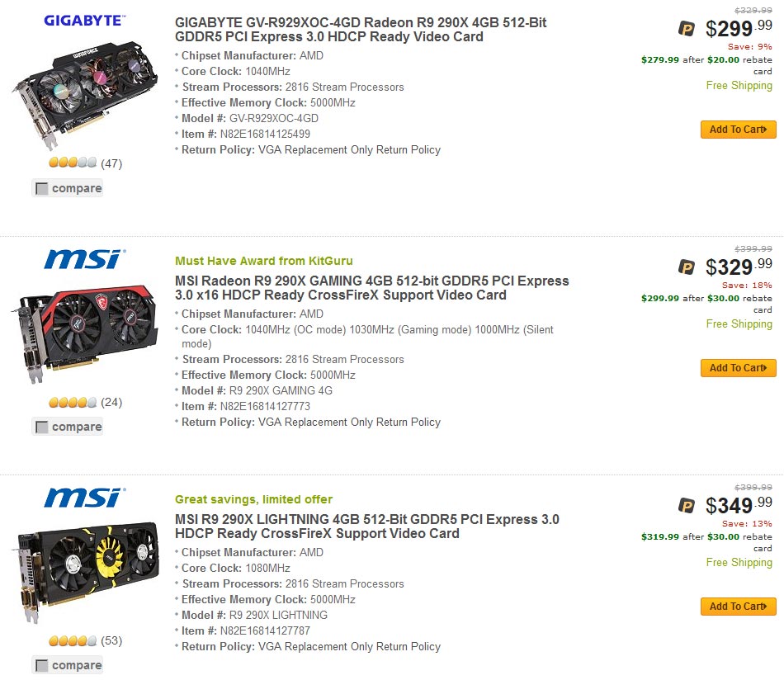Add the Gigabyte GV-R929XOC-4GD to cart
Screen dimensions: 784x680
click(x=738, y=130)
